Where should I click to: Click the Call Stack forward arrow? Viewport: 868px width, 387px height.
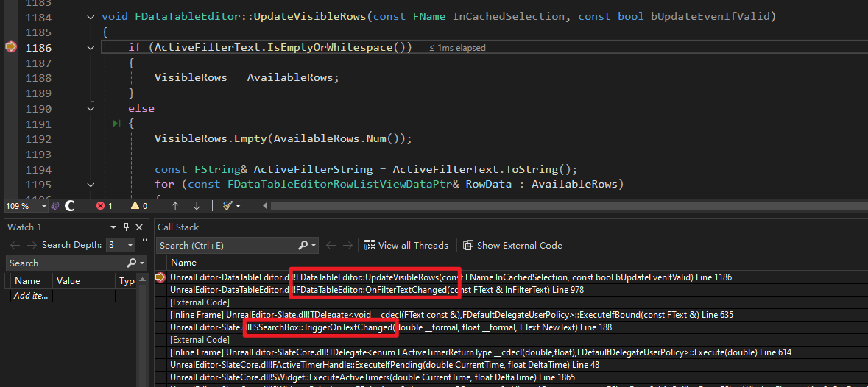pos(347,245)
